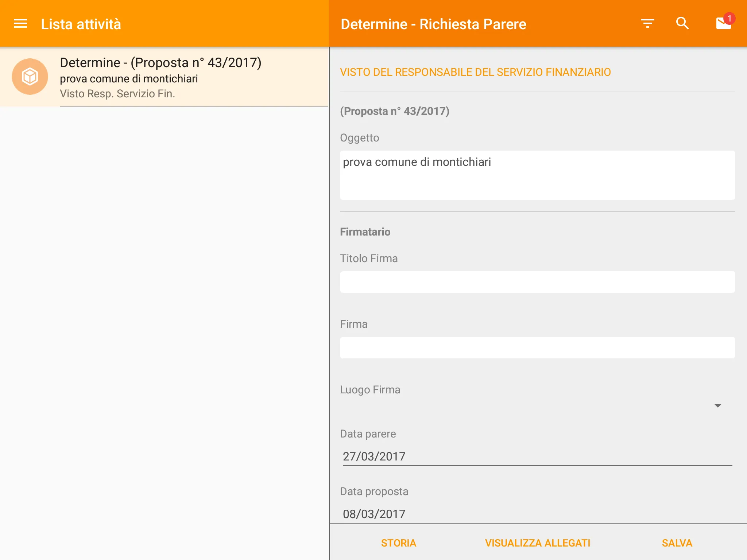Click the hamburger menu icon

20,24
